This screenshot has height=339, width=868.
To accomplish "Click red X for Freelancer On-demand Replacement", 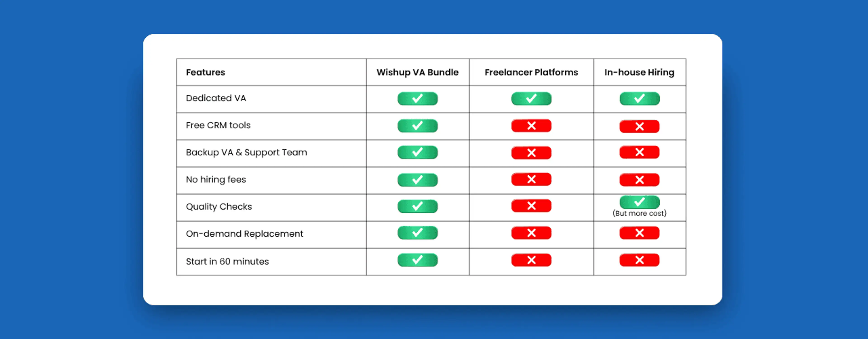I will click(x=531, y=233).
